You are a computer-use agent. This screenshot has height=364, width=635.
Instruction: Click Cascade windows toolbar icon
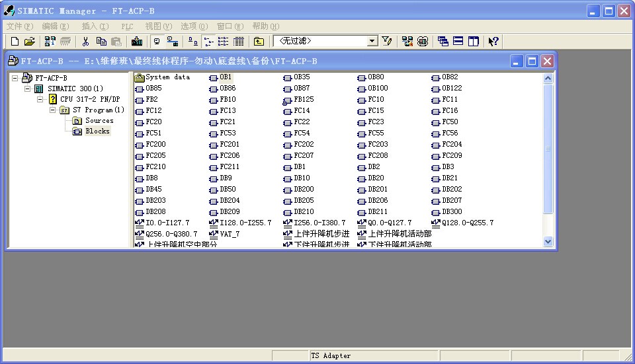click(x=443, y=41)
